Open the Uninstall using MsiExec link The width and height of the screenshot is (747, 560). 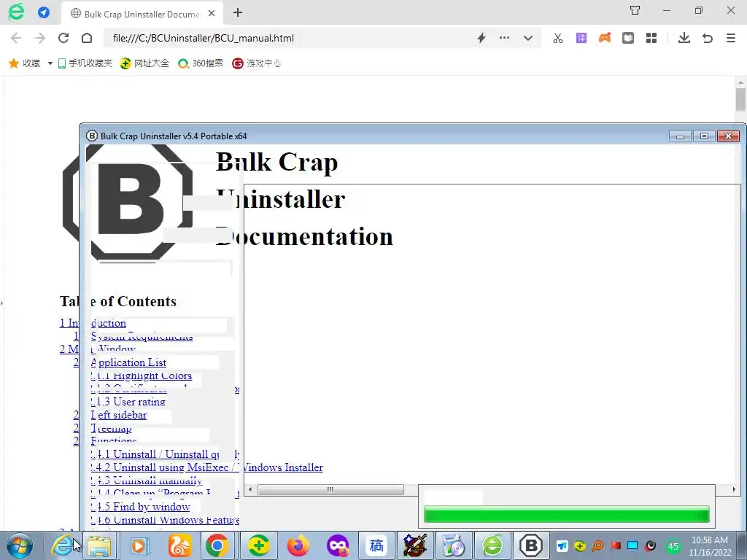[x=206, y=467]
